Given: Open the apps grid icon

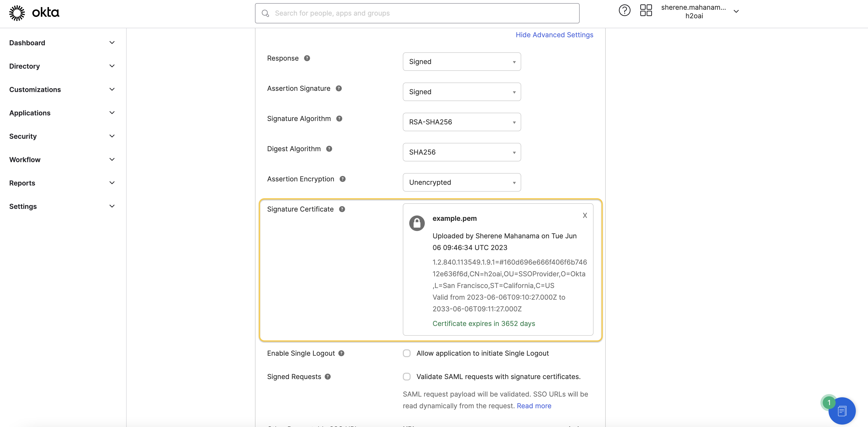Looking at the screenshot, I should pos(646,10).
